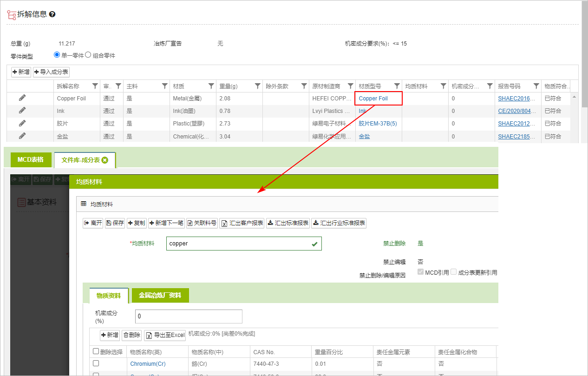Tick the checkbox for the Chromium(Cr) row

(x=96, y=363)
